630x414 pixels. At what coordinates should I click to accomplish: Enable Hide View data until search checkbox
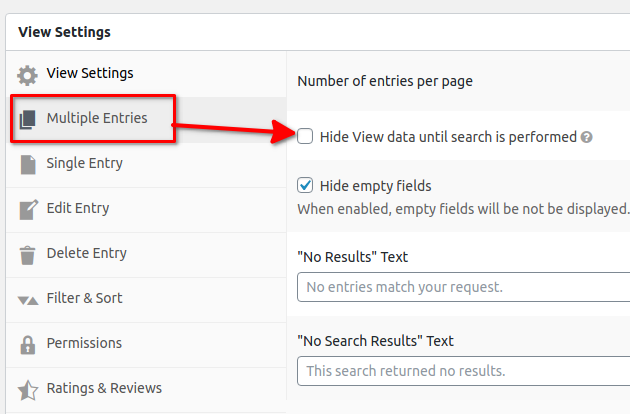(x=306, y=136)
